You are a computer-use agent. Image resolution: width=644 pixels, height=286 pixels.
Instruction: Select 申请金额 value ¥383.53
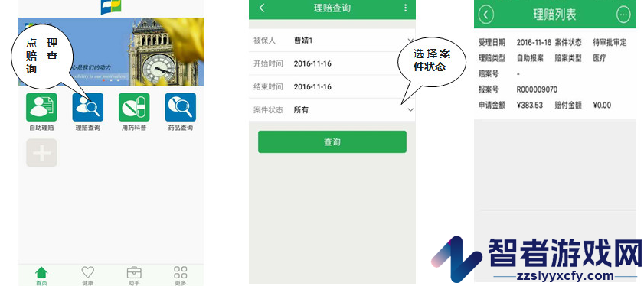click(x=530, y=106)
